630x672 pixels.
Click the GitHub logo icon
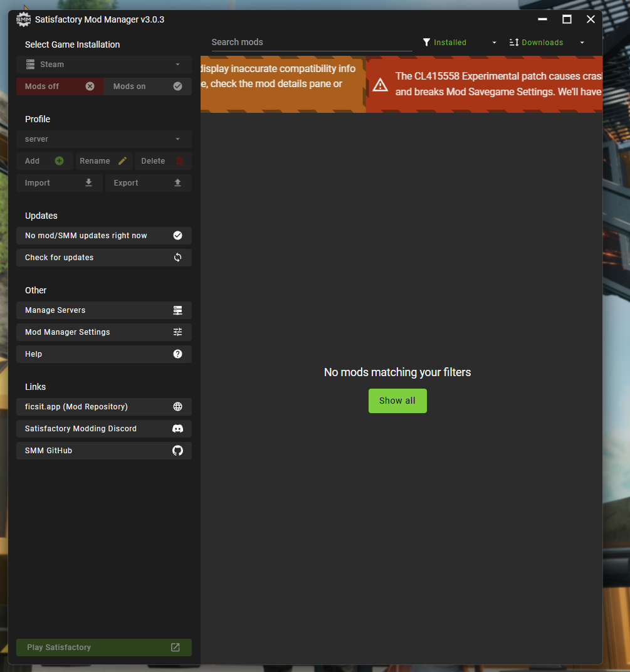(177, 450)
